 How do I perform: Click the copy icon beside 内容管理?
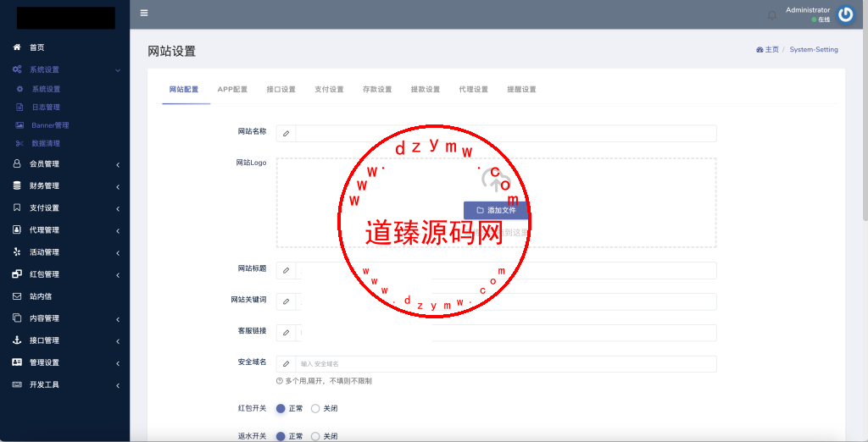pyautogui.click(x=17, y=318)
